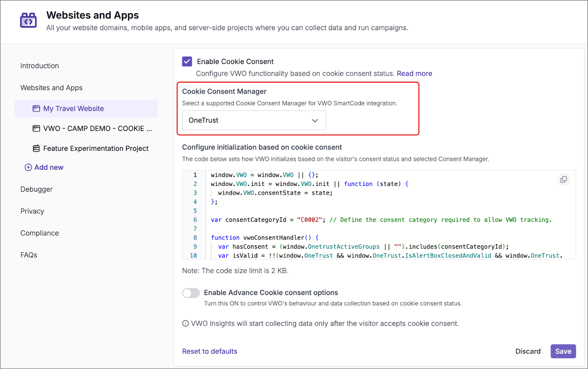Navigate to Compliance in the sidebar

pos(40,233)
